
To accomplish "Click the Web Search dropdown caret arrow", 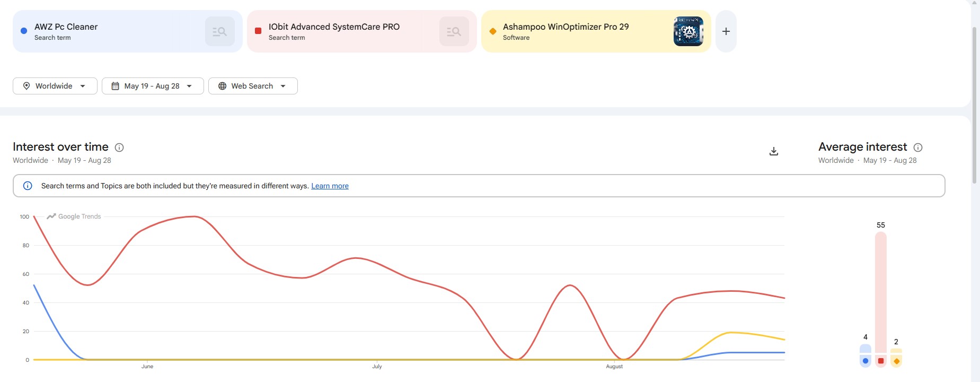I will tap(283, 86).
